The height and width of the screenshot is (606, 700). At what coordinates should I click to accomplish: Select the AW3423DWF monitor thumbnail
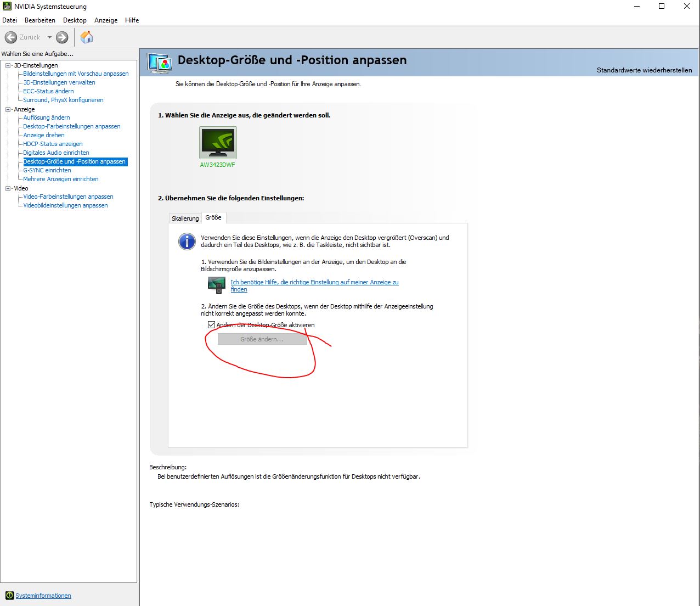point(218,143)
